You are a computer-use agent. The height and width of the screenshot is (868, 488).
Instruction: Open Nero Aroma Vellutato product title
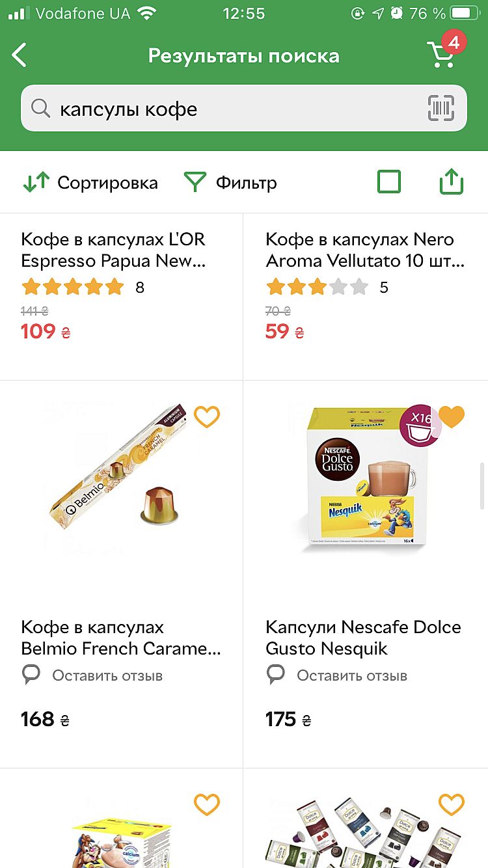tap(364, 250)
